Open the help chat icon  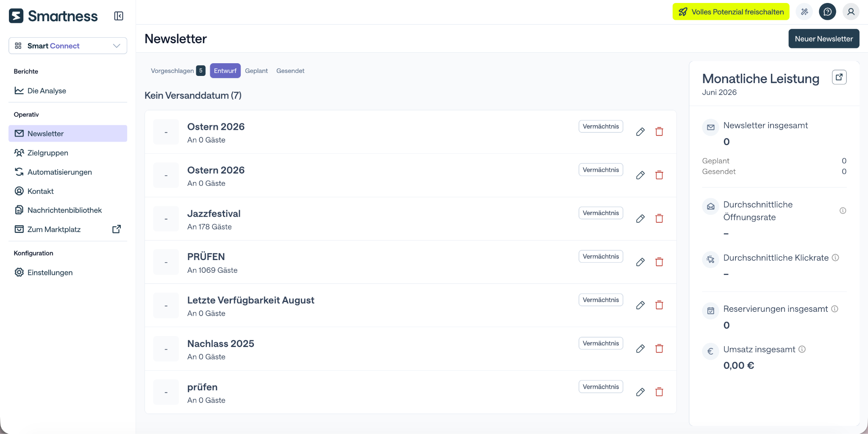pyautogui.click(x=827, y=12)
